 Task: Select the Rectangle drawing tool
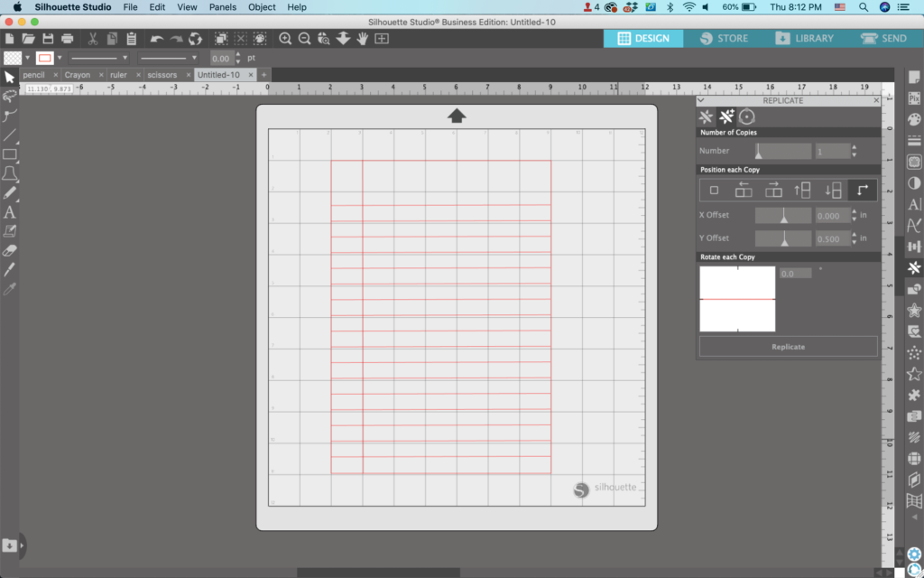9,154
